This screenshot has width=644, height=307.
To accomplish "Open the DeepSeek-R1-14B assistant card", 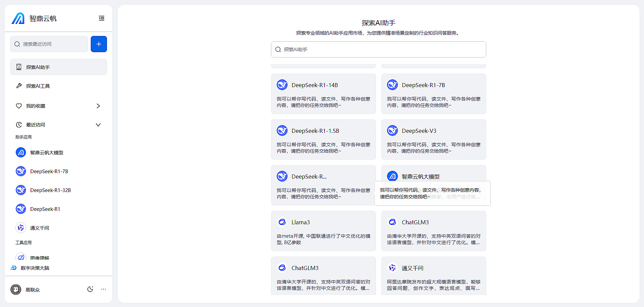I will 324,94.
